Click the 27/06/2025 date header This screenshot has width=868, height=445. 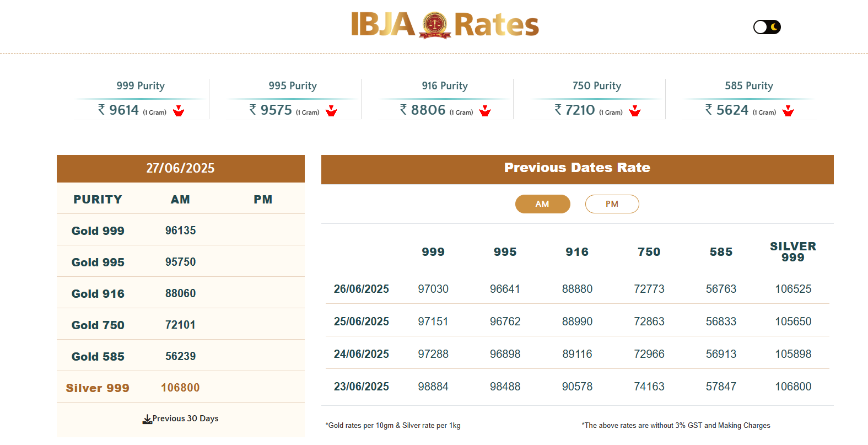click(x=181, y=168)
